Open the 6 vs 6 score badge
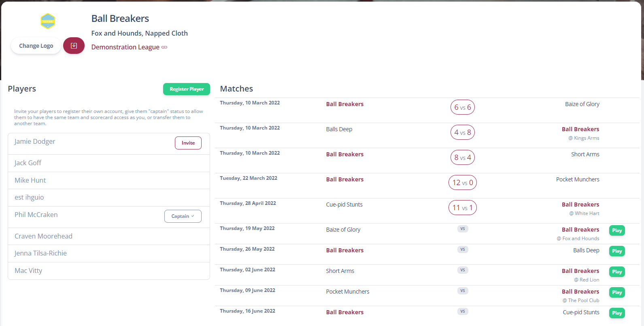644x326 pixels. [462, 107]
